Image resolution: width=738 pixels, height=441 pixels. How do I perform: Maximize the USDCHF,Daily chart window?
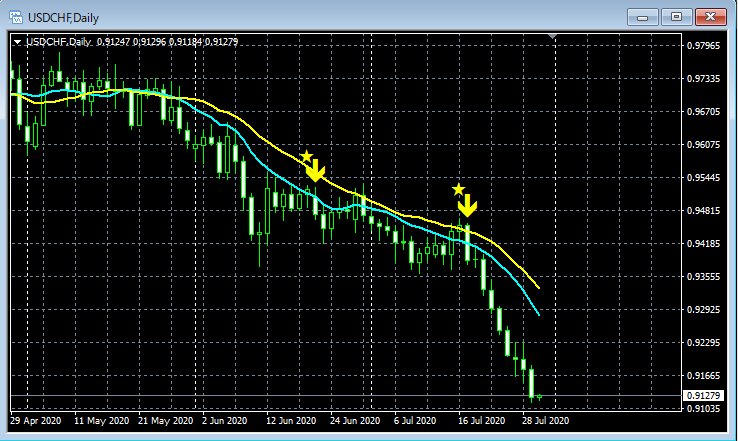(x=676, y=17)
